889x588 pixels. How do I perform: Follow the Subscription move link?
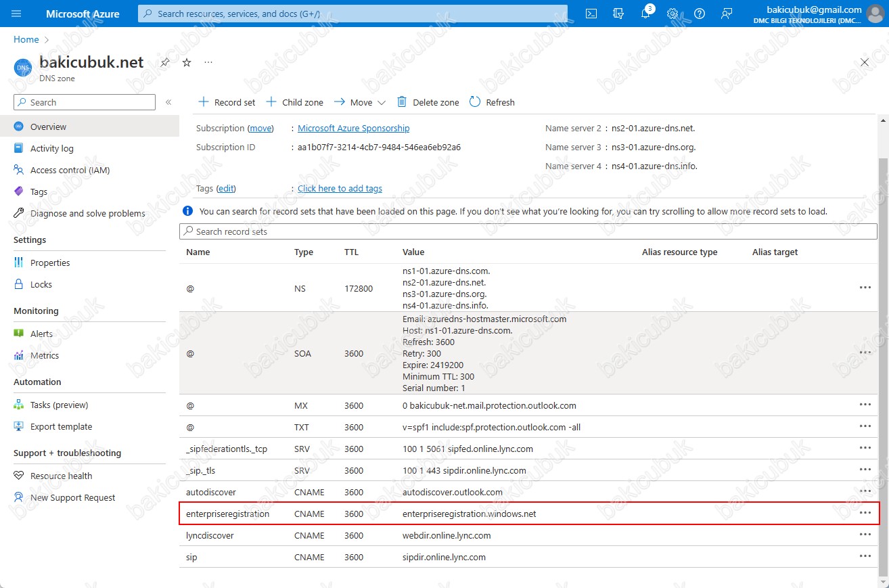pyautogui.click(x=260, y=128)
